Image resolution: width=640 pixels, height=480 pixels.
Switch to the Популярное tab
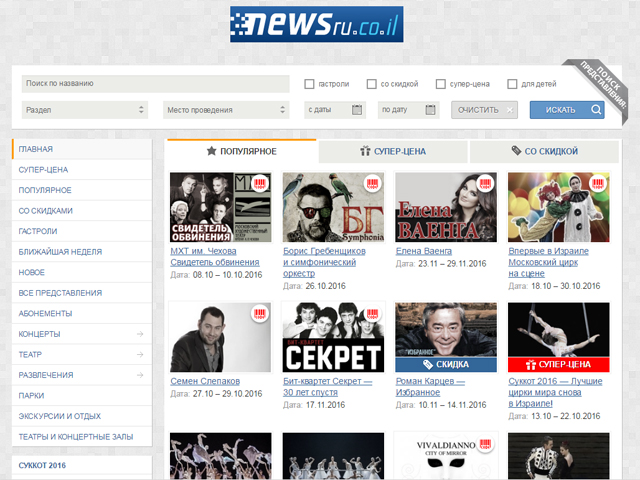pyautogui.click(x=242, y=151)
